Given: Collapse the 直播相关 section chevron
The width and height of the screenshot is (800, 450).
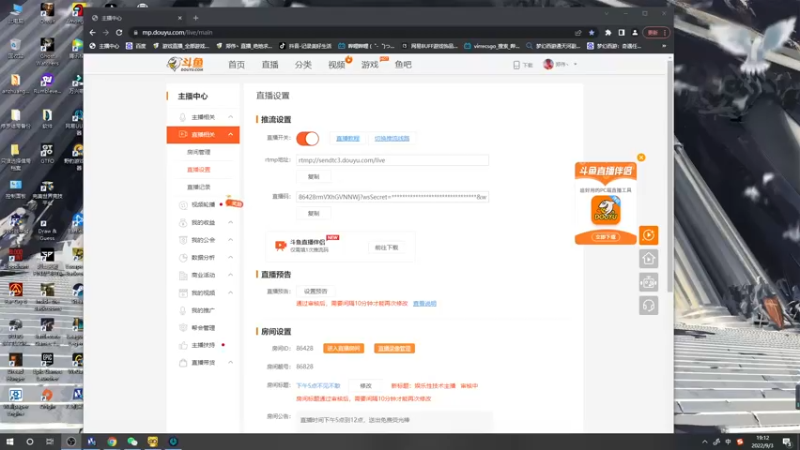Looking at the screenshot, I should (231, 135).
